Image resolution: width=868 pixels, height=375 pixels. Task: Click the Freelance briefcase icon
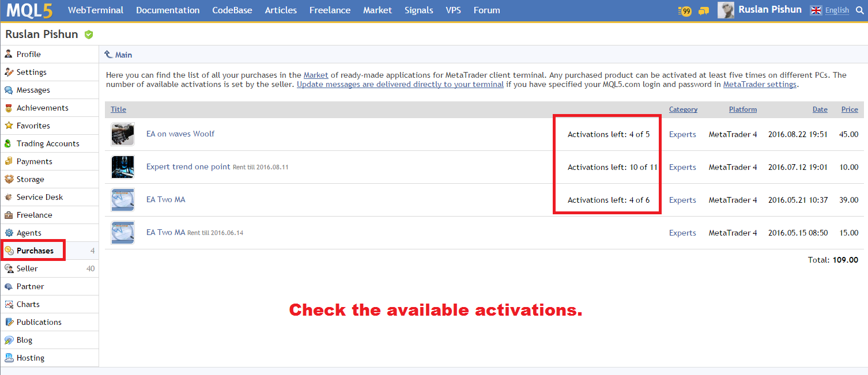coord(9,215)
